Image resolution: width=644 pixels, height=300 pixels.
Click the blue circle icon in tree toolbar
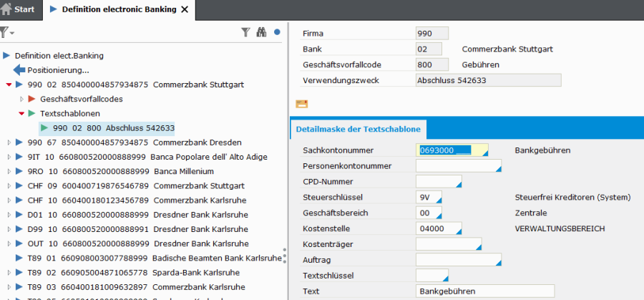277,32
